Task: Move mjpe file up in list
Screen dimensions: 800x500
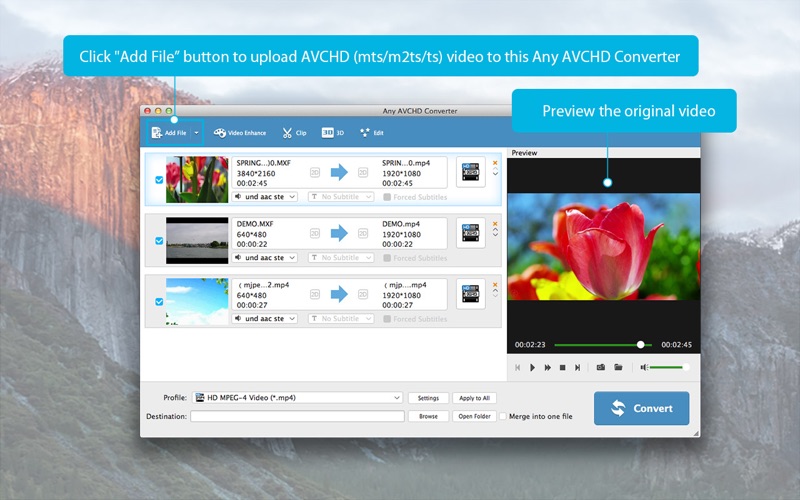Action: coord(495,290)
